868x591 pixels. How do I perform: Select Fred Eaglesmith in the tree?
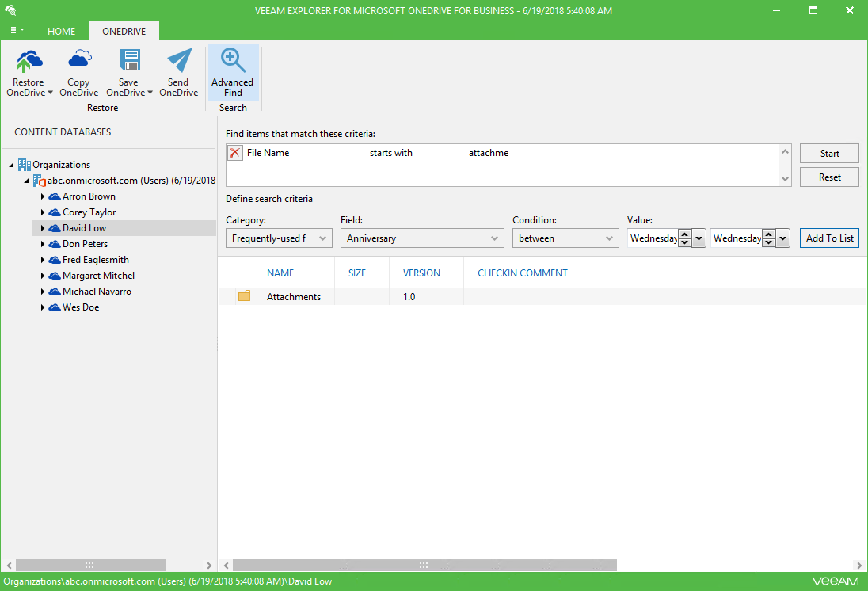click(96, 260)
